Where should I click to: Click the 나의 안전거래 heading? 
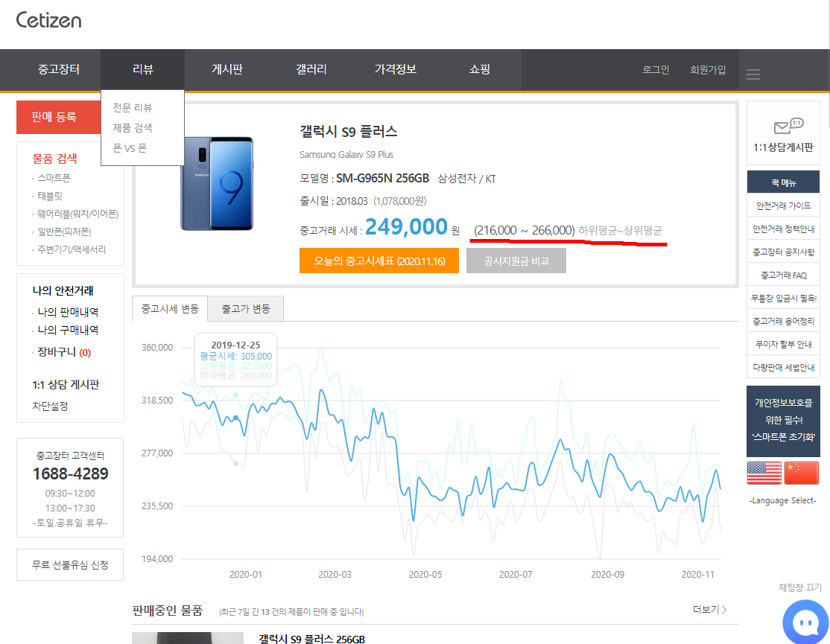63,290
